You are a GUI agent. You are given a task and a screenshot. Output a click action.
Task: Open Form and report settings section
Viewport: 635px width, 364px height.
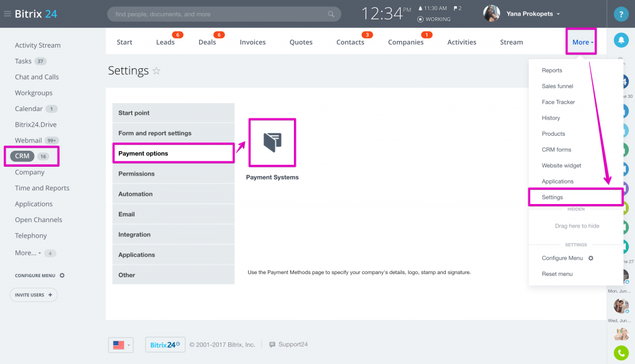(x=174, y=133)
